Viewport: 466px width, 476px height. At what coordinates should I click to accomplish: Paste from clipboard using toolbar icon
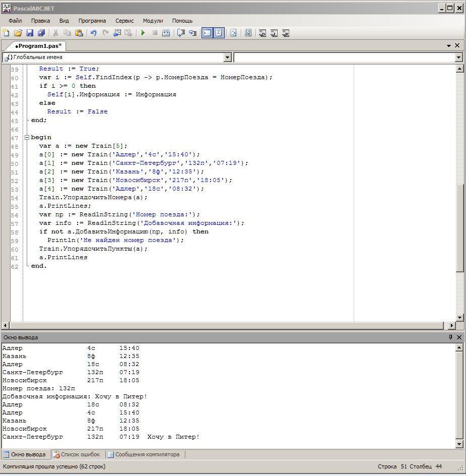click(x=79, y=33)
